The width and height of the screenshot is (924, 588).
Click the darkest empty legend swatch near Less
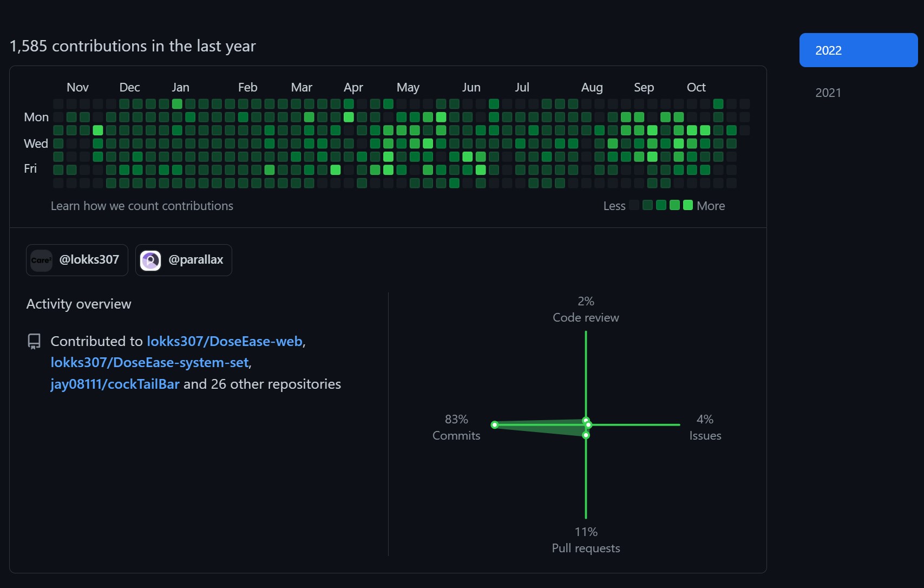(634, 205)
